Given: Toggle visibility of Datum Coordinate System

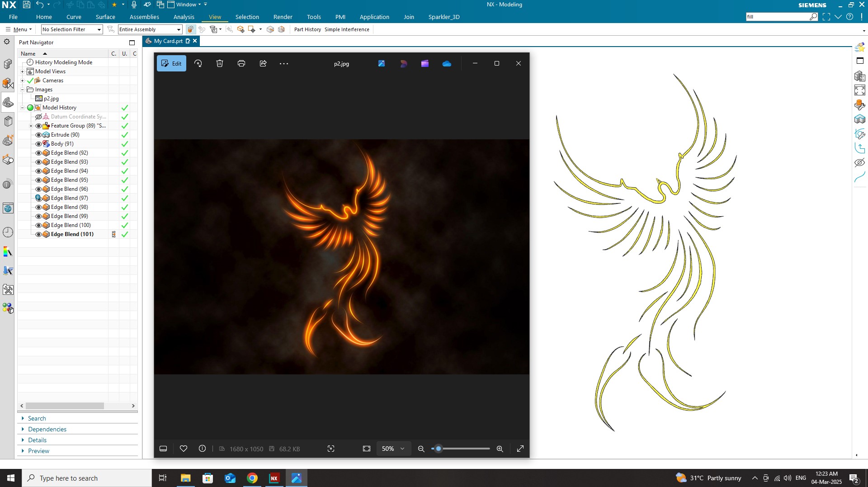Looking at the screenshot, I should point(38,117).
